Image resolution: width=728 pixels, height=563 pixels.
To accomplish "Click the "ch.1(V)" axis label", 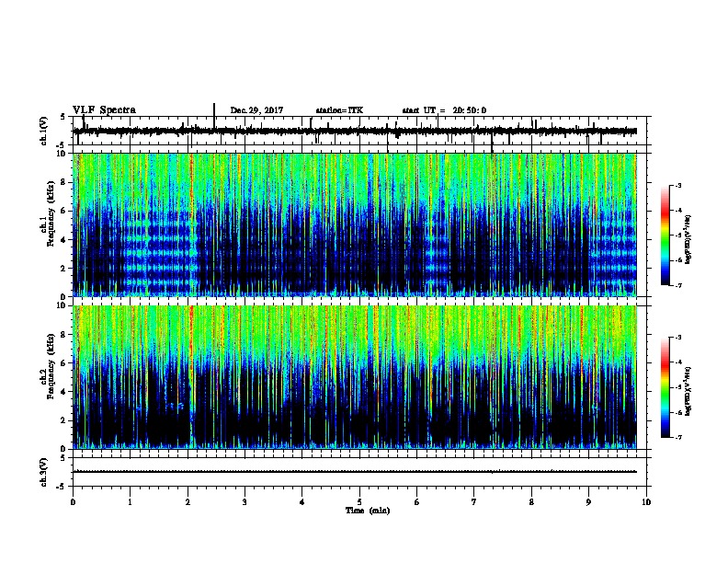I will pos(44,131).
